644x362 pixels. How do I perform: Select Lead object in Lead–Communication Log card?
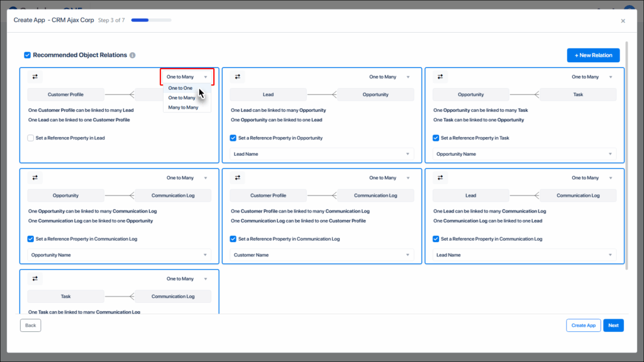(x=470, y=195)
